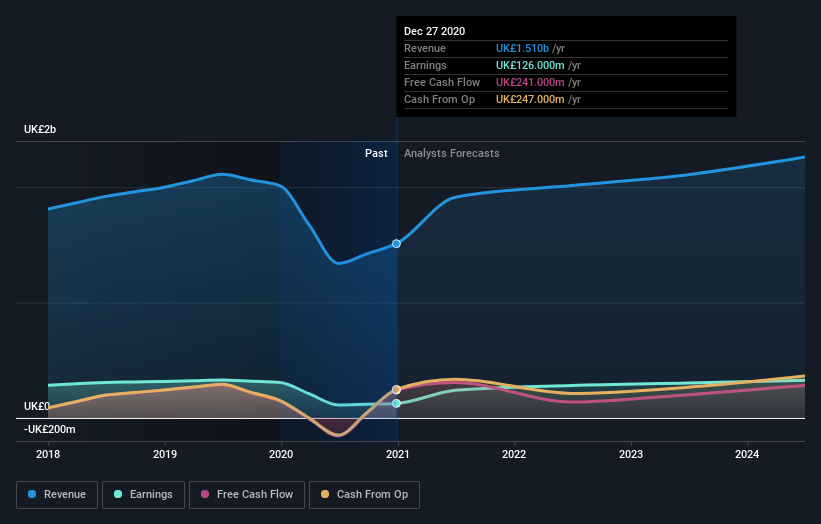Toggle the Revenue series legend button
This screenshot has width=821, height=524.
tap(57, 495)
